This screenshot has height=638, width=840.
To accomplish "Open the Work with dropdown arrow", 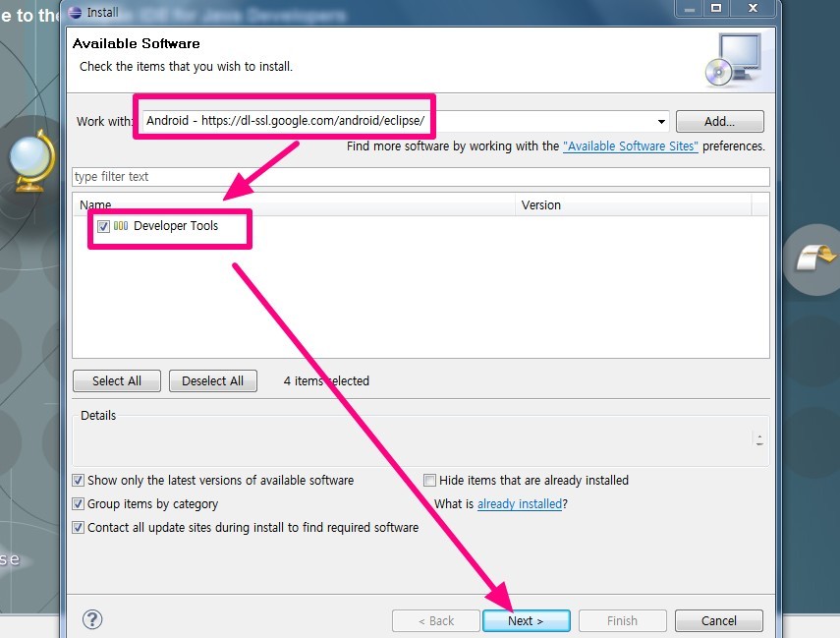I will pos(662,122).
